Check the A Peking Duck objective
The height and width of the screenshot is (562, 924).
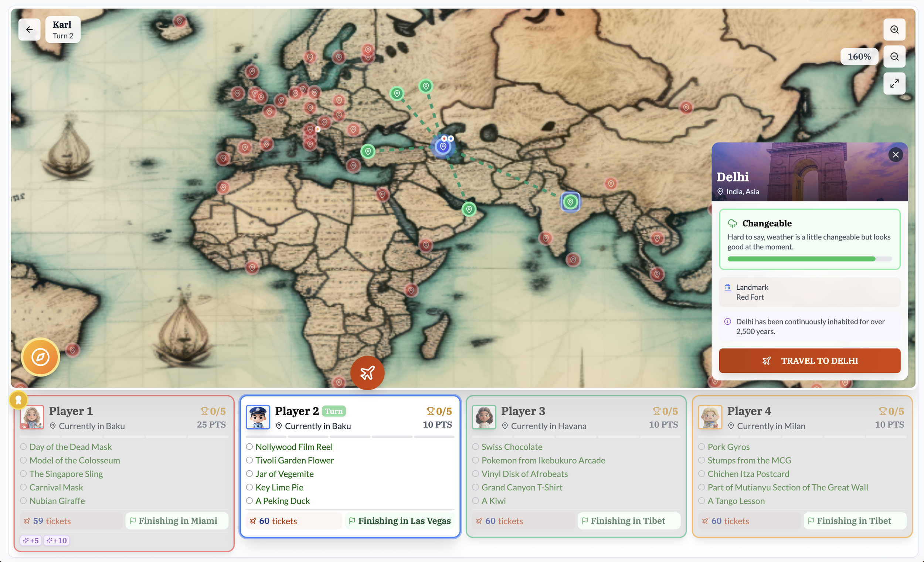[249, 501]
